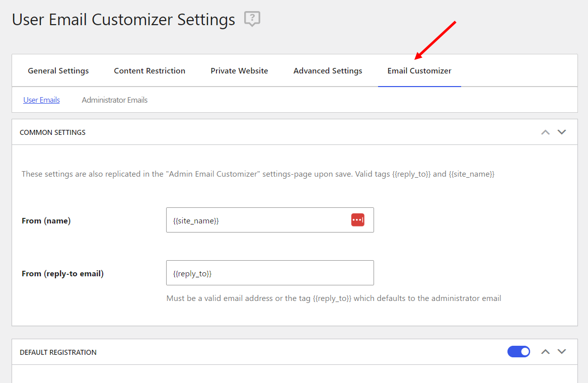The height and width of the screenshot is (383, 588).
Task: Switch to Administrator Emails sub-page
Action: click(x=115, y=100)
